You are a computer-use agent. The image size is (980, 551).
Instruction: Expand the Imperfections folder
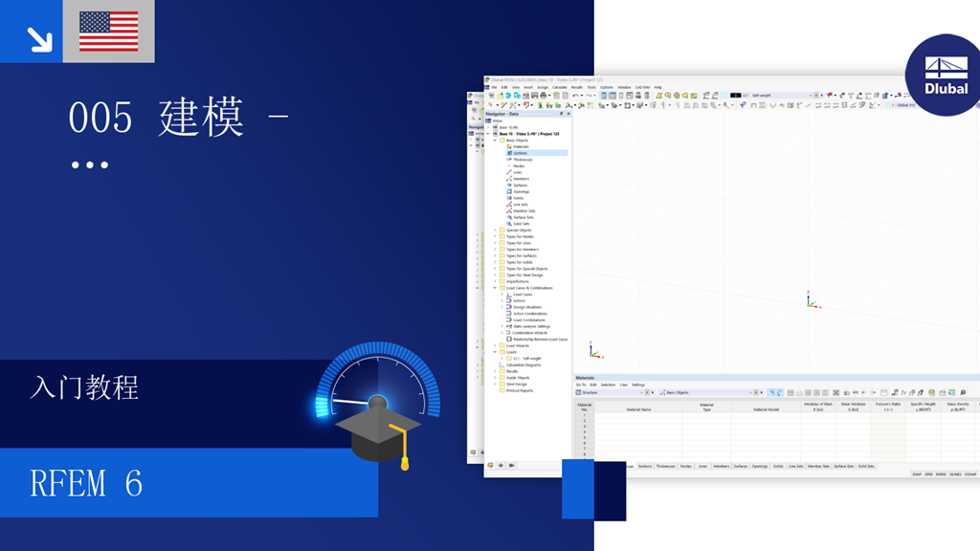tap(495, 282)
